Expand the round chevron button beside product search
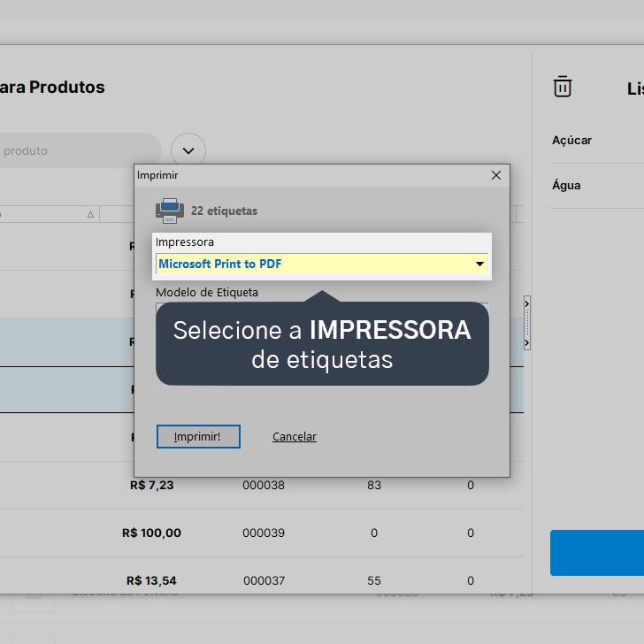644x644 pixels. [x=188, y=150]
